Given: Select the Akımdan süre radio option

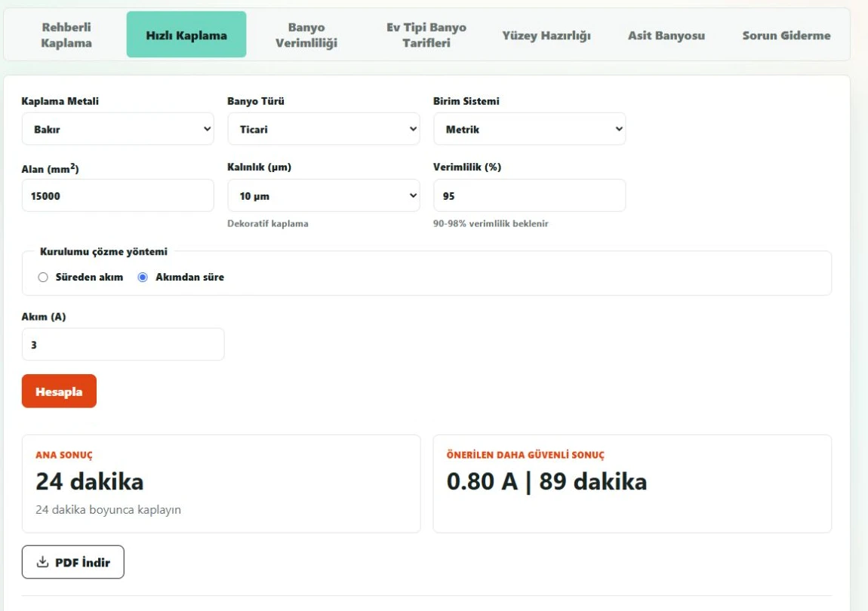Looking at the screenshot, I should coord(143,278).
